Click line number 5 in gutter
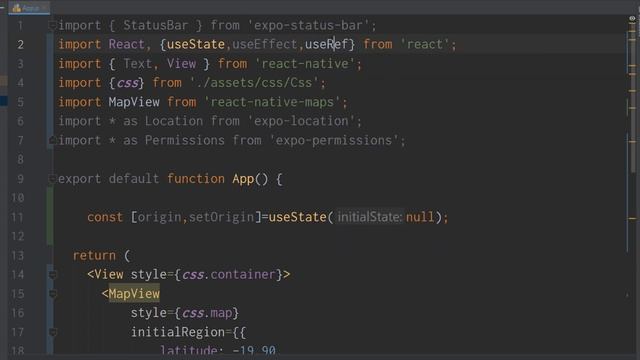This screenshot has height=360, width=640. [20, 102]
